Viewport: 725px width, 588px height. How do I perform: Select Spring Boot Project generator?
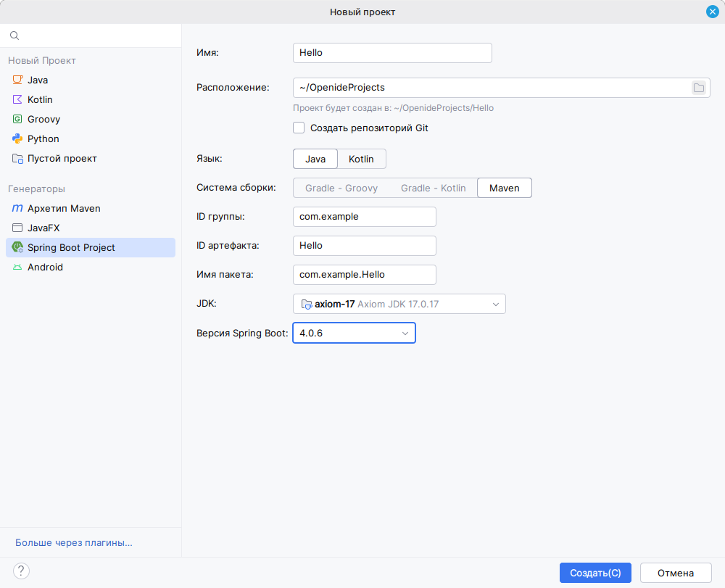point(91,247)
